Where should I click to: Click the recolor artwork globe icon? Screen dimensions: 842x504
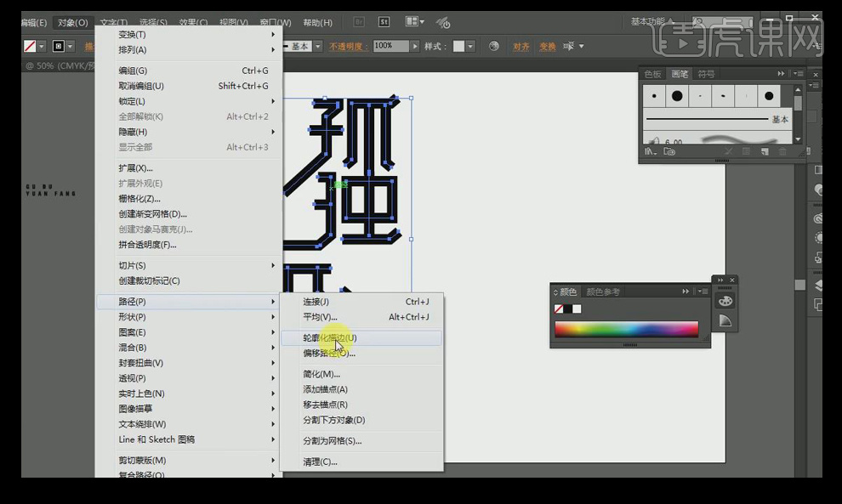point(494,46)
